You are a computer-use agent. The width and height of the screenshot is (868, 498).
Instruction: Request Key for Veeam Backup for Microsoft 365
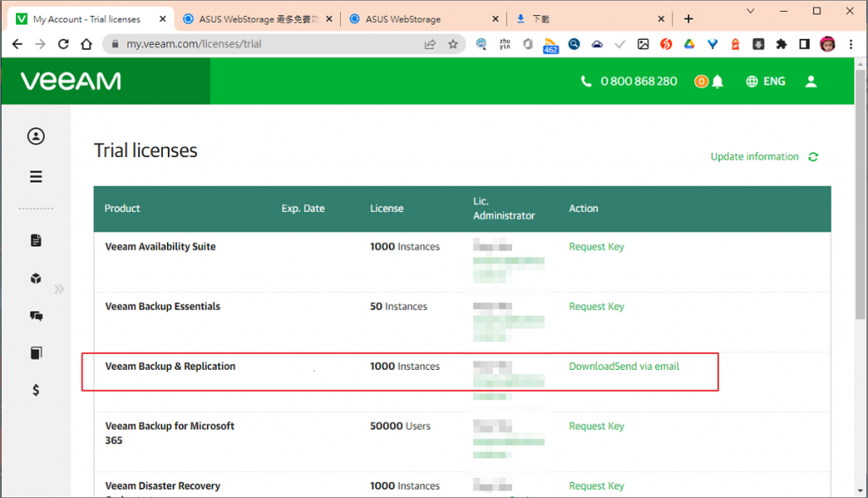click(x=596, y=426)
